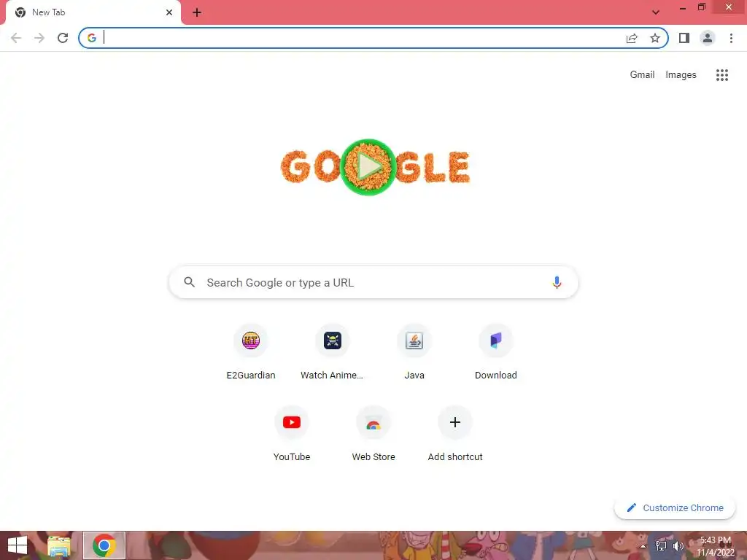Open the Images link
The width and height of the screenshot is (747, 560).
681,75
